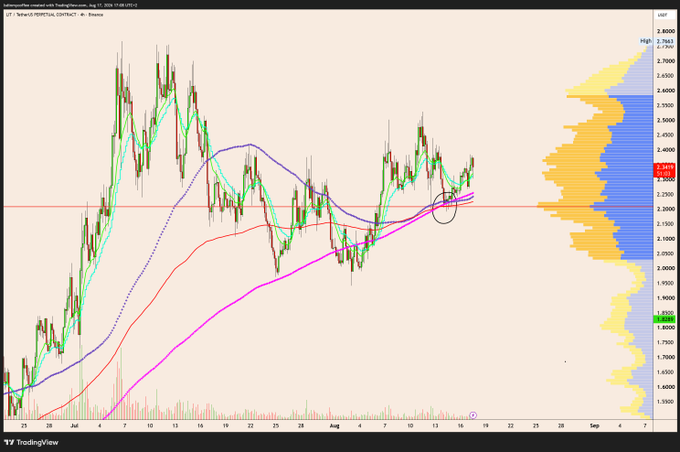Screen dimensions: 680x452
Task: Click the 2.7000 price scale label
Action: click(665, 61)
